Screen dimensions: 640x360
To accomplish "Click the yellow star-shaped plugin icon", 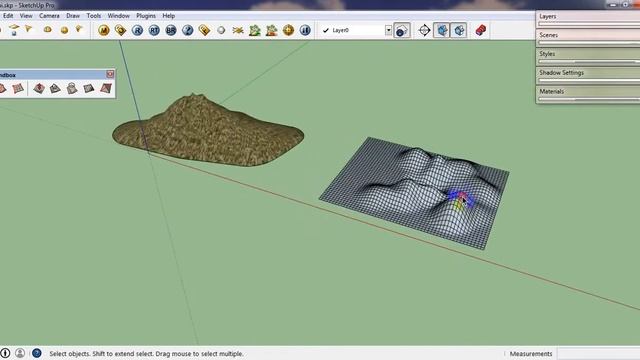I will click(238, 30).
